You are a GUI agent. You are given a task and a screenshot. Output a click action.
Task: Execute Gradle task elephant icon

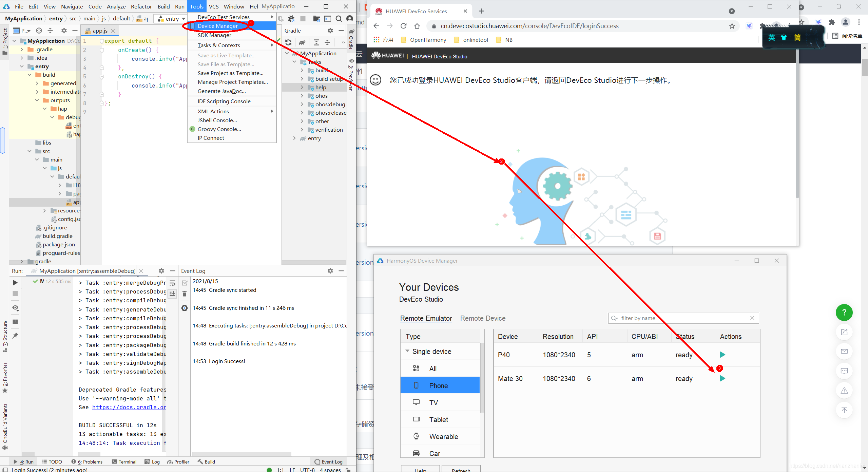coord(302,42)
